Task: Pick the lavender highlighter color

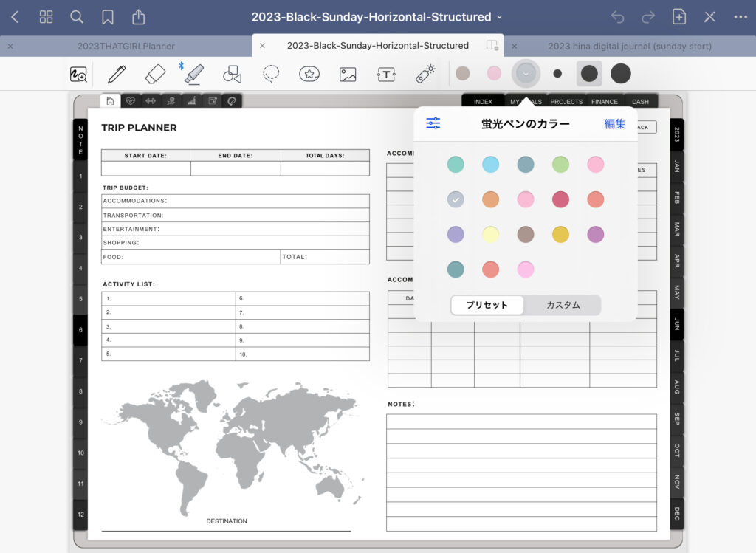Action: pos(456,234)
